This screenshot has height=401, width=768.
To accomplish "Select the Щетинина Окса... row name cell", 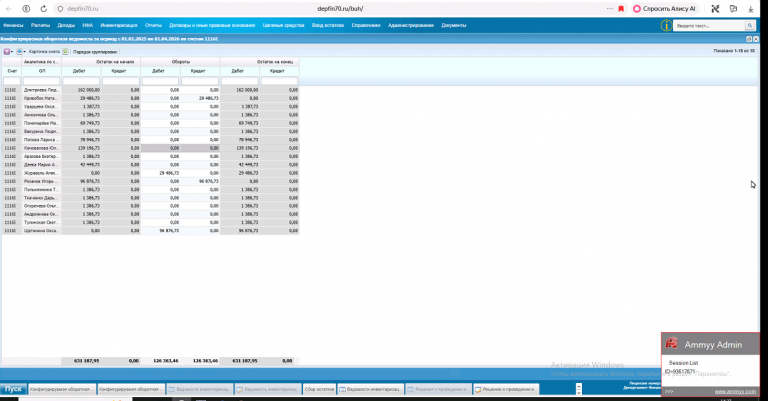I will [42, 231].
